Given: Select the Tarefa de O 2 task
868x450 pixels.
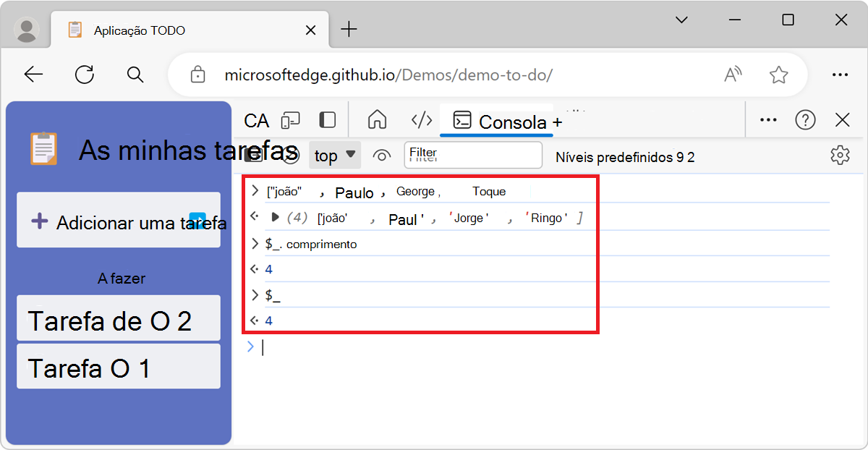Looking at the screenshot, I should tap(118, 318).
